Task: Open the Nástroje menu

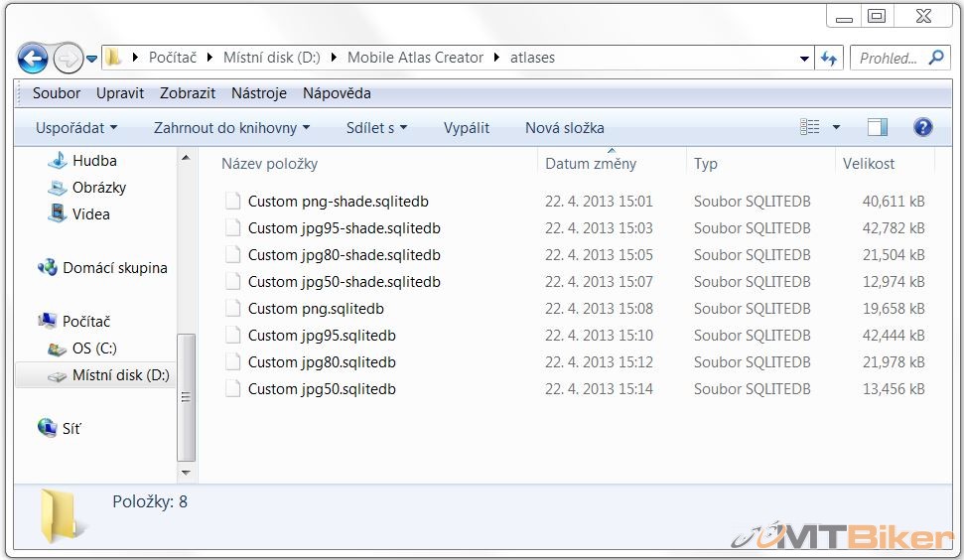Action: (258, 93)
